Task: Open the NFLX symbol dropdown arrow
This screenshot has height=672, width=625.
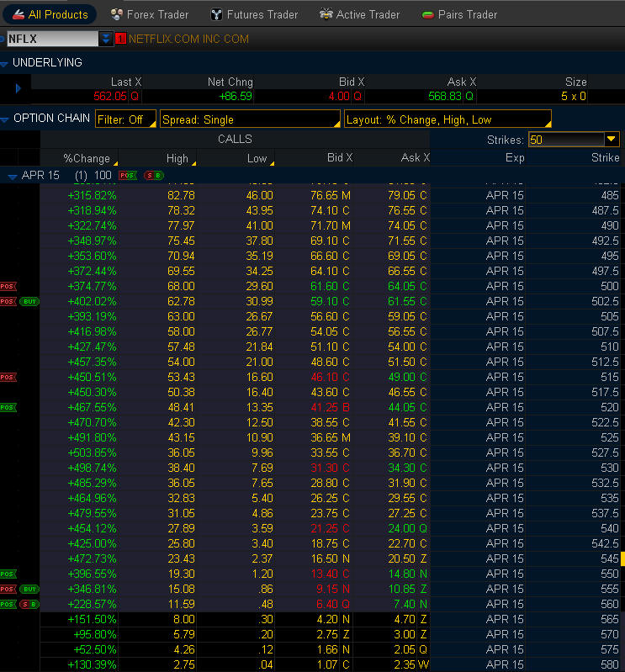Action: click(105, 39)
